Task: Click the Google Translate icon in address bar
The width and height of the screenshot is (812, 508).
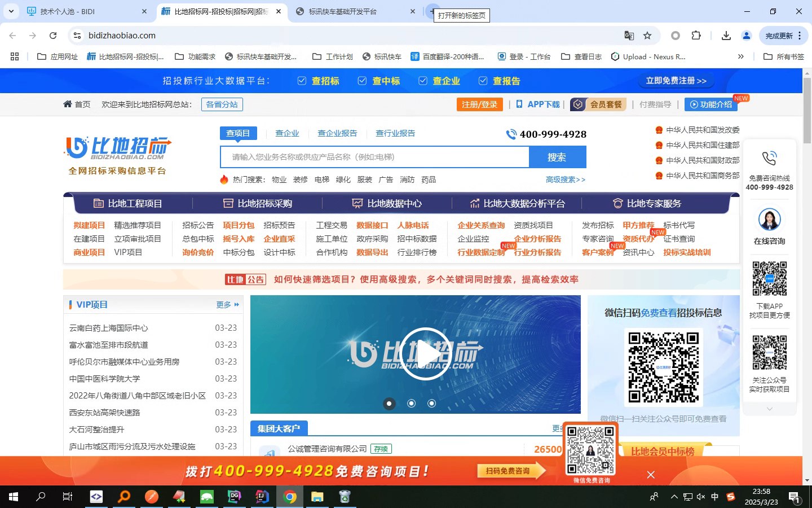Action: pos(629,36)
